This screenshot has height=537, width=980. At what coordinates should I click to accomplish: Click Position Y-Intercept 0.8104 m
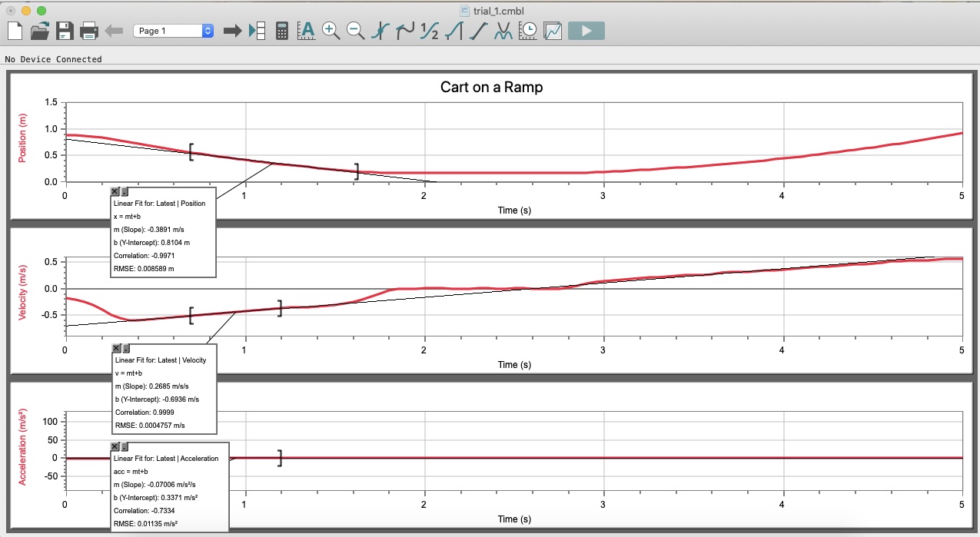[151, 242]
